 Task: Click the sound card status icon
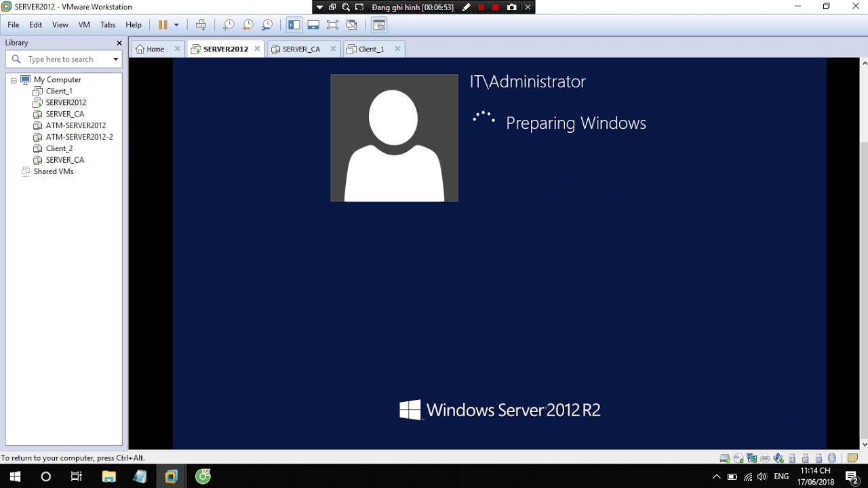(779, 458)
